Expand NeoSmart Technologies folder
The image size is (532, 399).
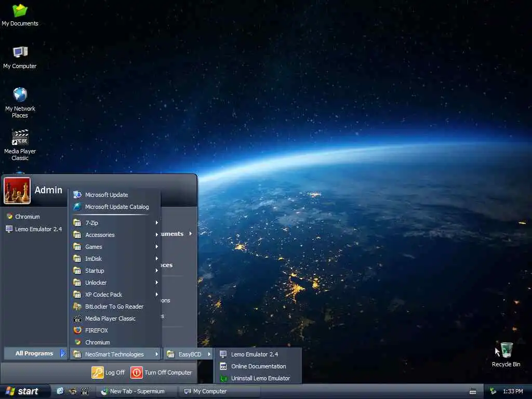115,354
